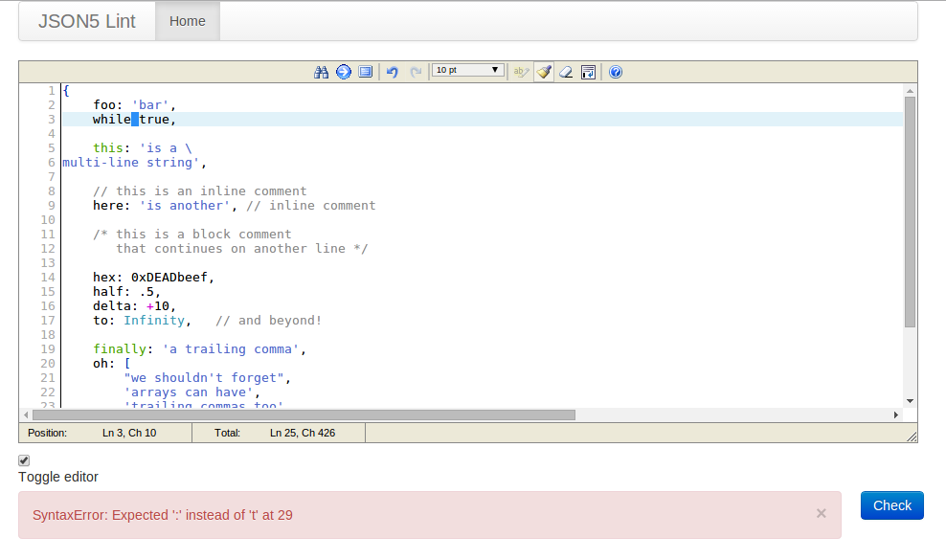Viewport: 946px width, 560px height.
Task: Click 'that continues on another line */'
Action: (242, 249)
